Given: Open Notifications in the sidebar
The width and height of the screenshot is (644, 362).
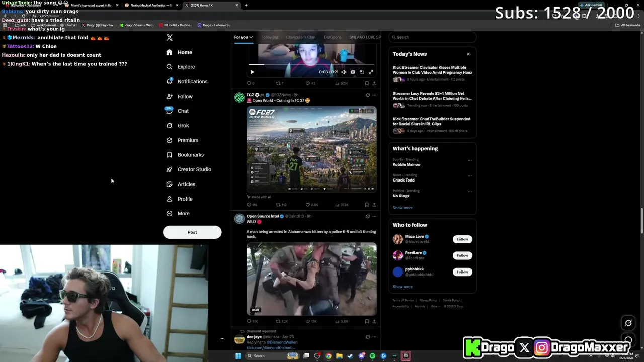Looking at the screenshot, I should [187, 81].
